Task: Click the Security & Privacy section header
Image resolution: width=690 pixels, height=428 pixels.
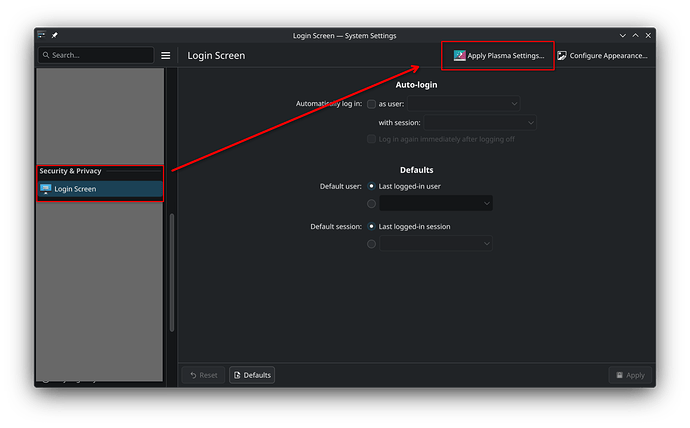Action: pos(70,171)
